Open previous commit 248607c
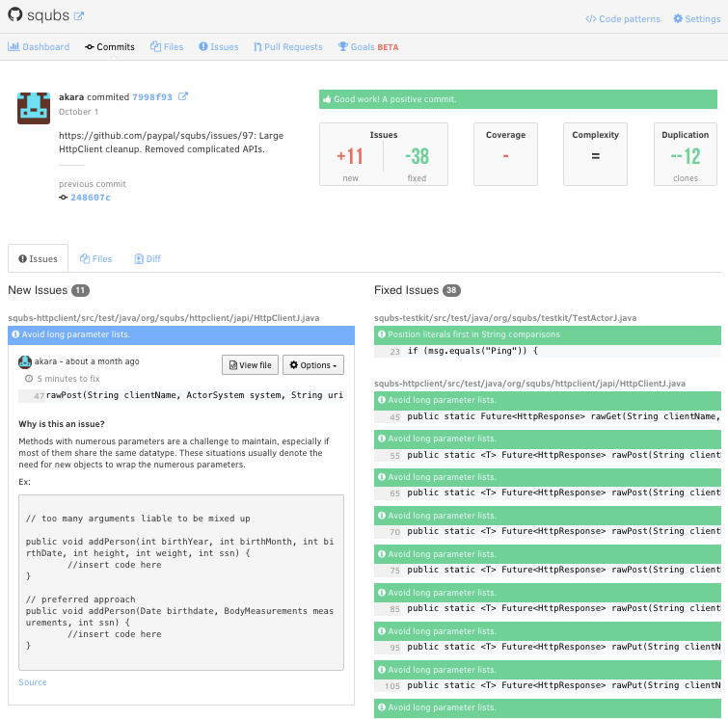This screenshot has width=728, height=719. [x=91, y=198]
